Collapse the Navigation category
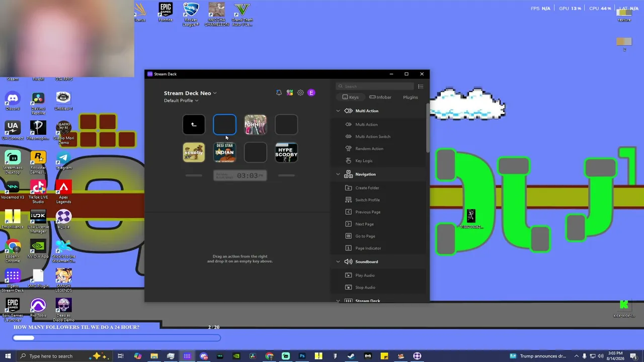644x362 pixels. tap(338, 174)
